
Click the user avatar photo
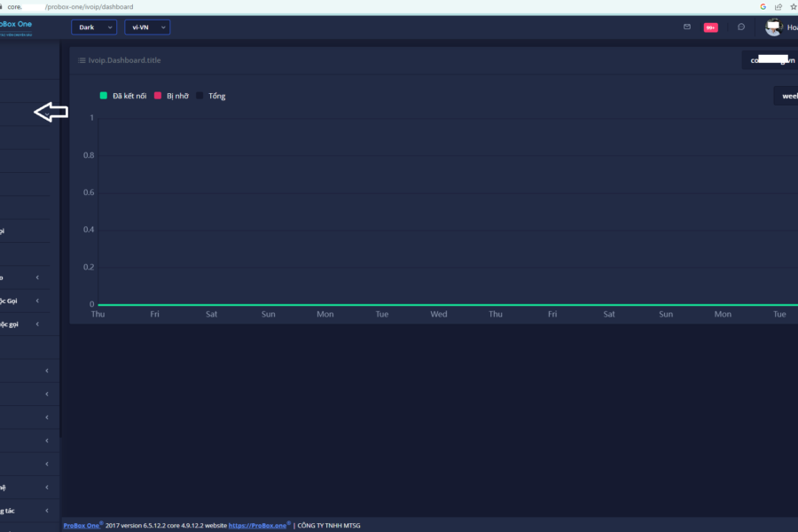773,27
